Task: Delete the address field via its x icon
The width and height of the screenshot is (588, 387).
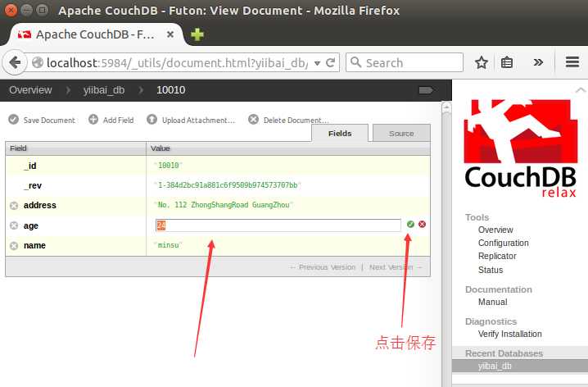Action: [x=14, y=205]
